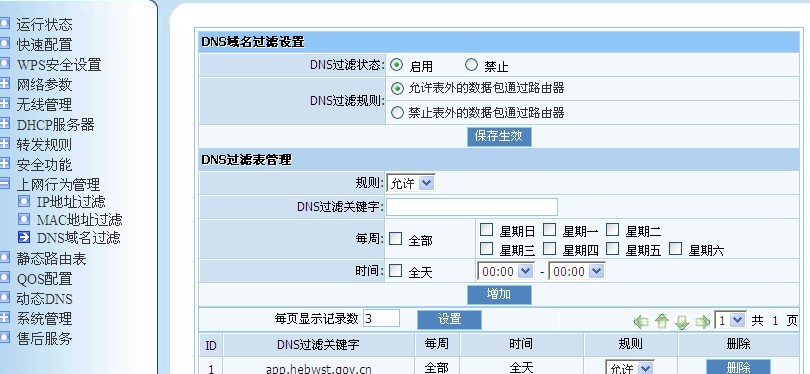Viewport: 810px width, 374px height.
Task: Open the IP地址过滤 page
Action: tap(71, 201)
